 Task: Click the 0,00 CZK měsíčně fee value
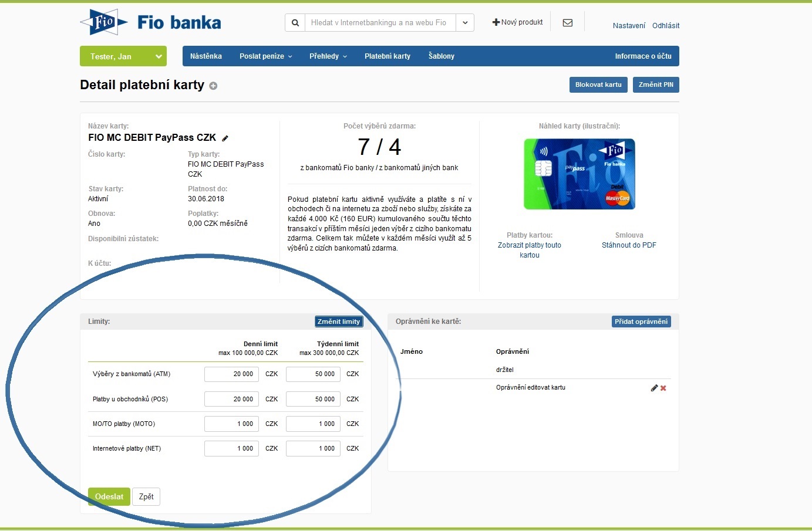click(x=218, y=224)
